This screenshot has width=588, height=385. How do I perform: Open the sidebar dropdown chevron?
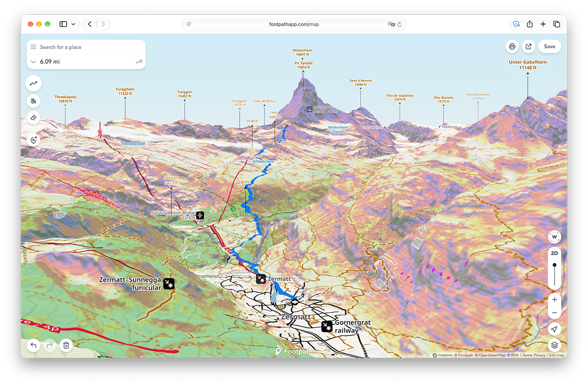tap(73, 24)
